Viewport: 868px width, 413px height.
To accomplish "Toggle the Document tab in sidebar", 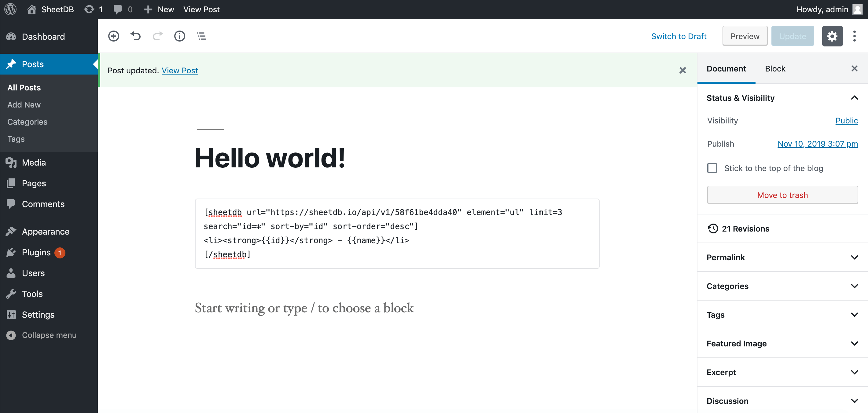I will click(726, 69).
